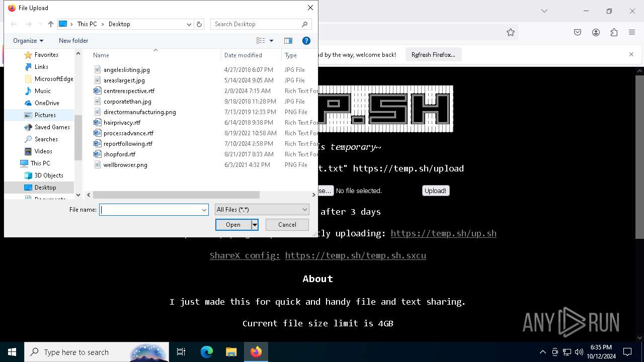Screen dimensions: 644x362
Task: Open Windows Start menu
Action: [x=12, y=352]
